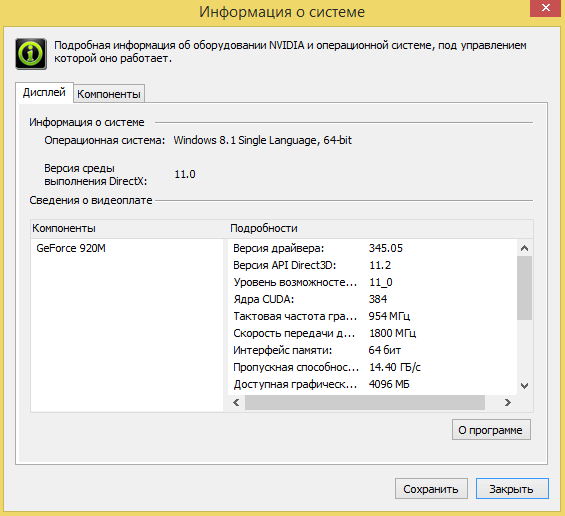Select the Интерфейс памяти row
The width and height of the screenshot is (565, 516).
[x=373, y=350]
